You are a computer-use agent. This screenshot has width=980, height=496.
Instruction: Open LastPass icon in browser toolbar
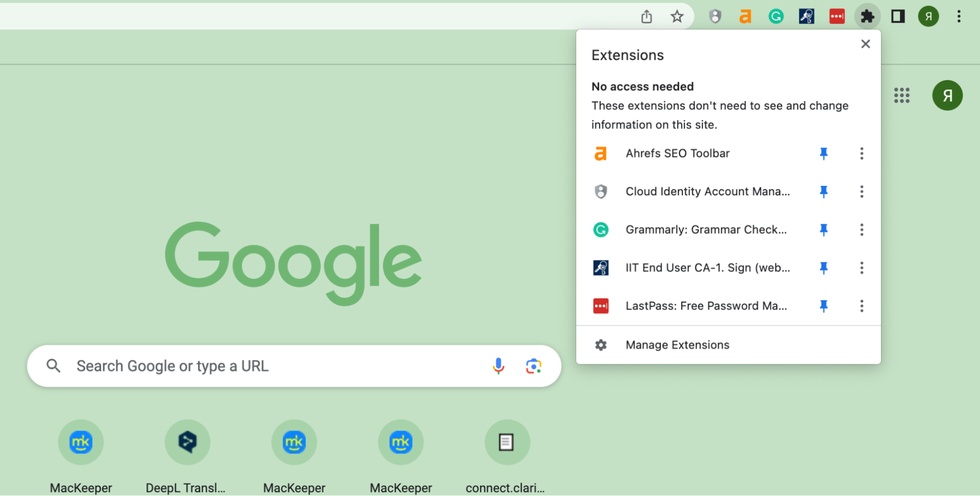click(837, 17)
